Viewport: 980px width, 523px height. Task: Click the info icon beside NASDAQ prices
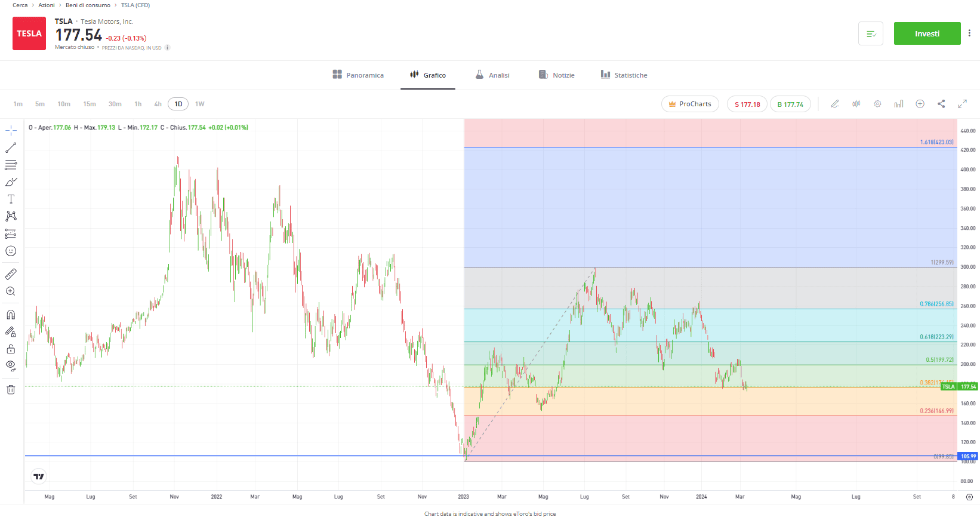168,48
